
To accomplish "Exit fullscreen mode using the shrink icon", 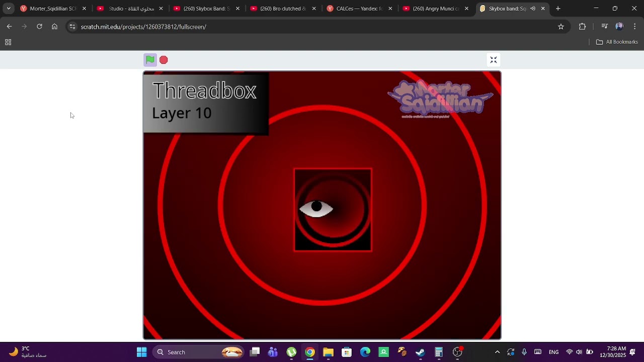I will tap(494, 60).
